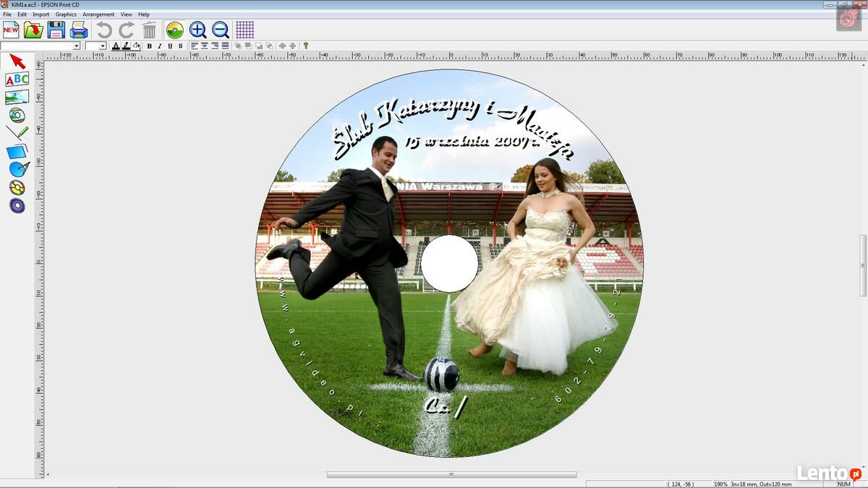Screen dimensions: 868x488
Task: Pick the arrow selection tool
Action: 17,61
